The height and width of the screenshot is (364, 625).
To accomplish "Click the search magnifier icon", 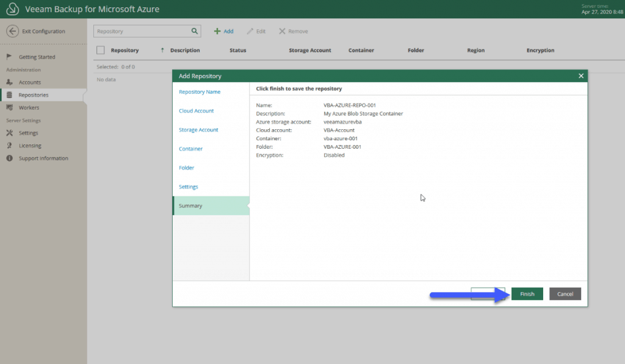I will pyautogui.click(x=195, y=31).
